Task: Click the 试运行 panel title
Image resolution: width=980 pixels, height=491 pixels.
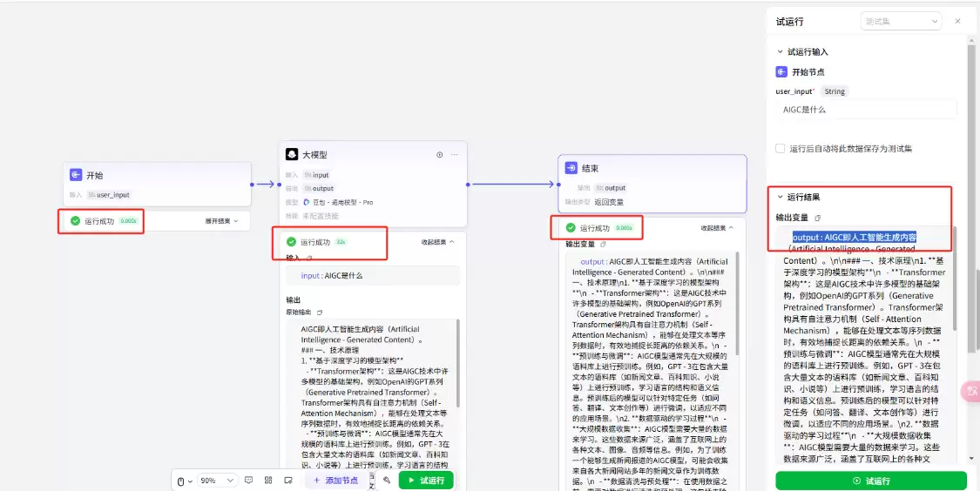Action: 789,21
